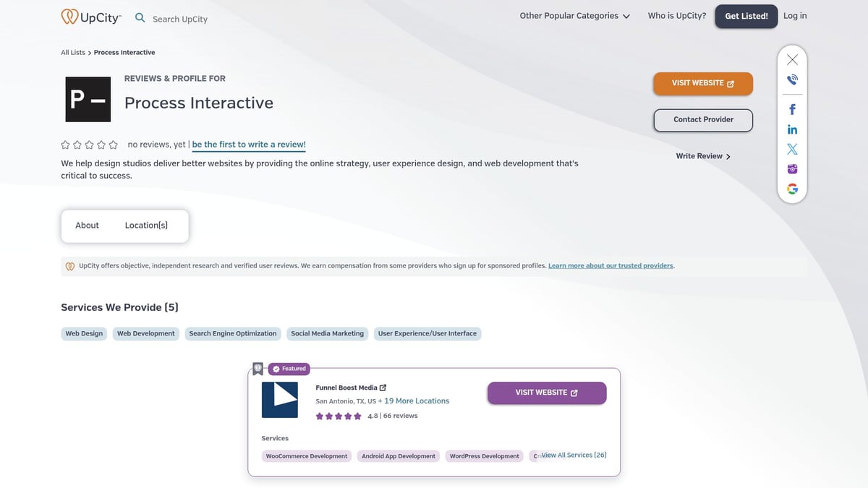Open the Facebook share icon
The width and height of the screenshot is (868, 488).
tap(792, 108)
